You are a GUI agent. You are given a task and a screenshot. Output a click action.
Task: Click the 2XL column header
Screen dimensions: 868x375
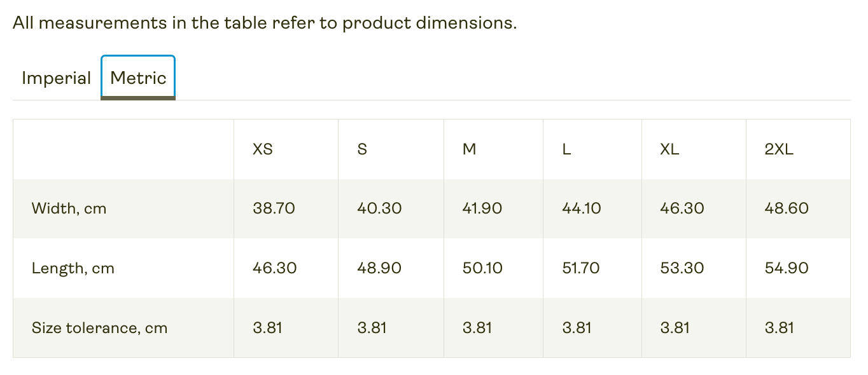(779, 149)
